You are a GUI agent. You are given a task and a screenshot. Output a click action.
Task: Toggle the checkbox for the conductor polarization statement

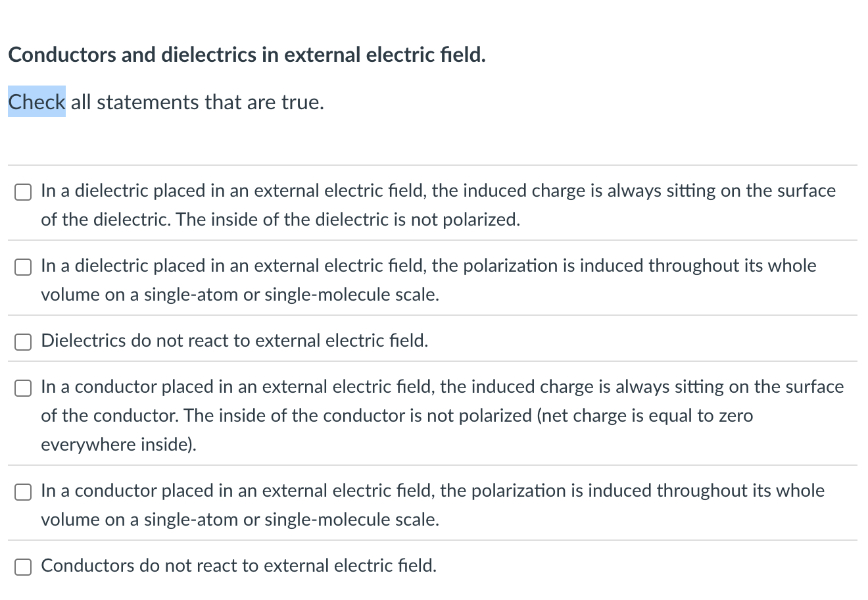coord(23,491)
